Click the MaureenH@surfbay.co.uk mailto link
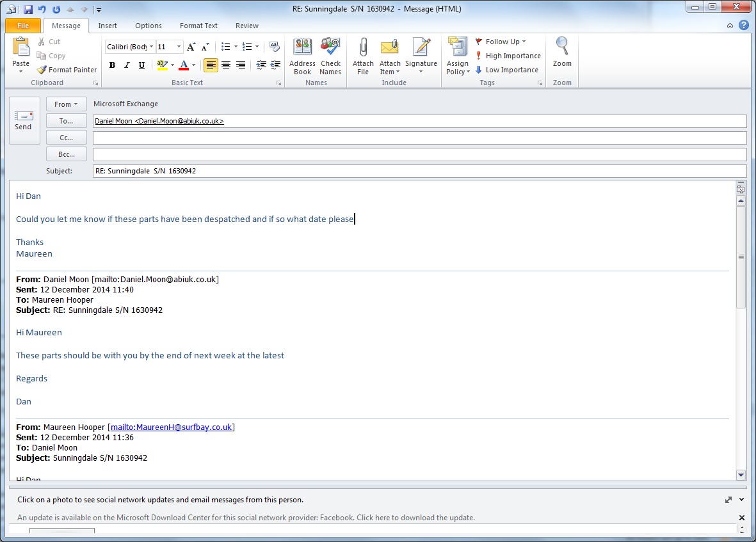 (172, 427)
